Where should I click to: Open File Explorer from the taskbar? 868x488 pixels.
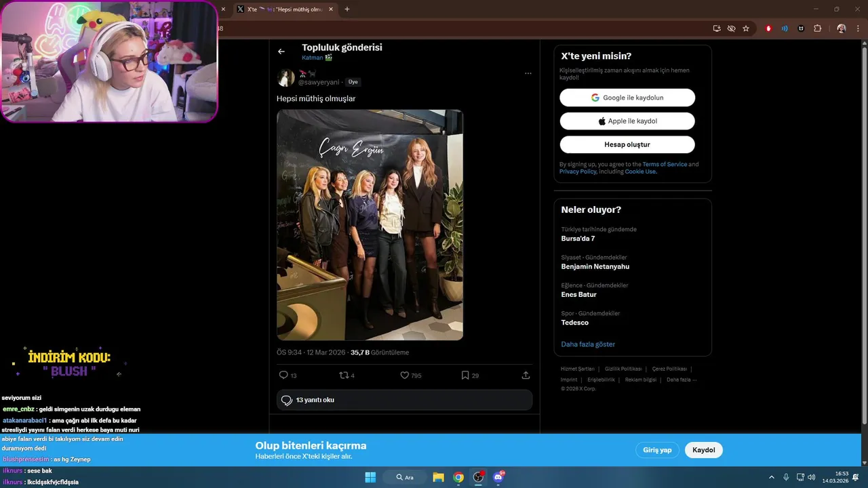pos(438,477)
